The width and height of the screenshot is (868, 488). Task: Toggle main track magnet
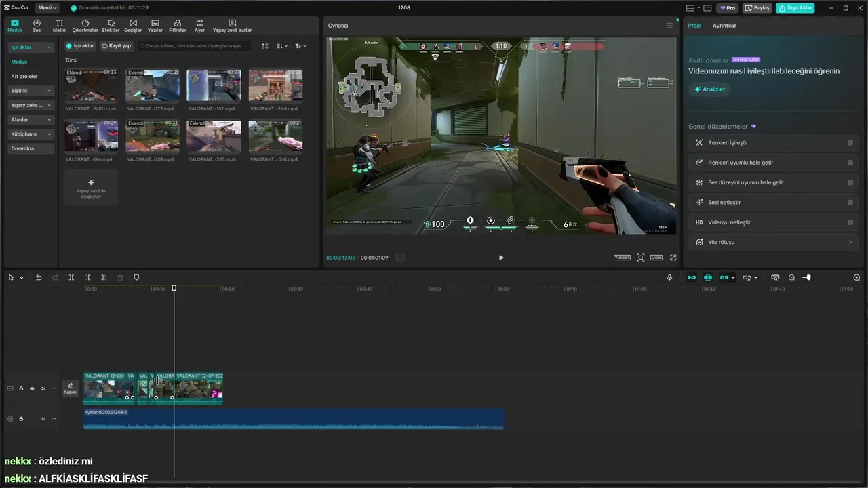(x=691, y=277)
